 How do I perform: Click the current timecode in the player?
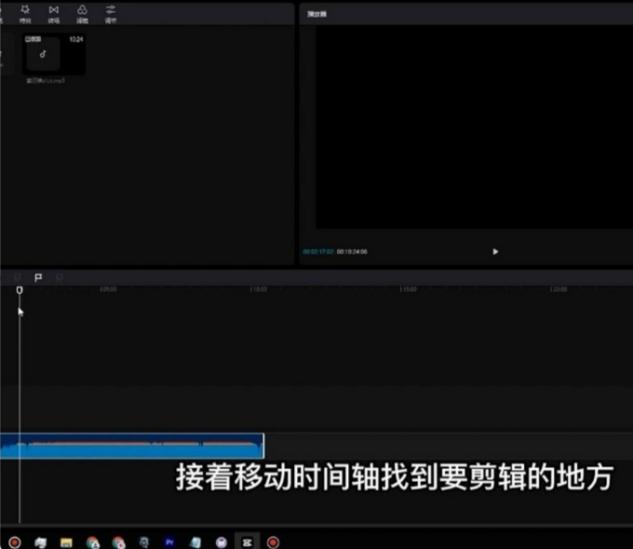pyautogui.click(x=318, y=252)
